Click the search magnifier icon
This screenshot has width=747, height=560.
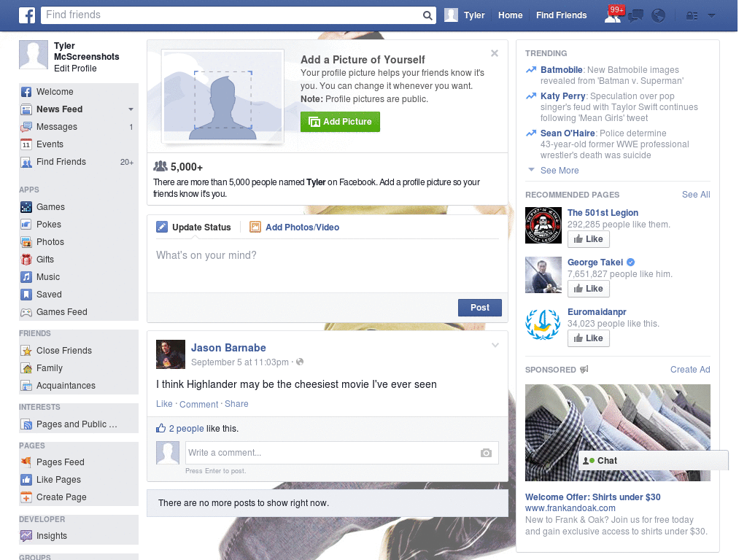(x=427, y=15)
